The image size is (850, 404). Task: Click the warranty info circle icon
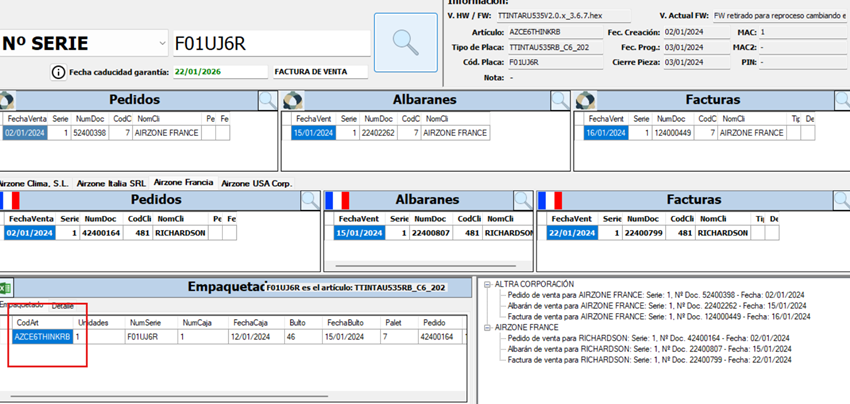[58, 73]
